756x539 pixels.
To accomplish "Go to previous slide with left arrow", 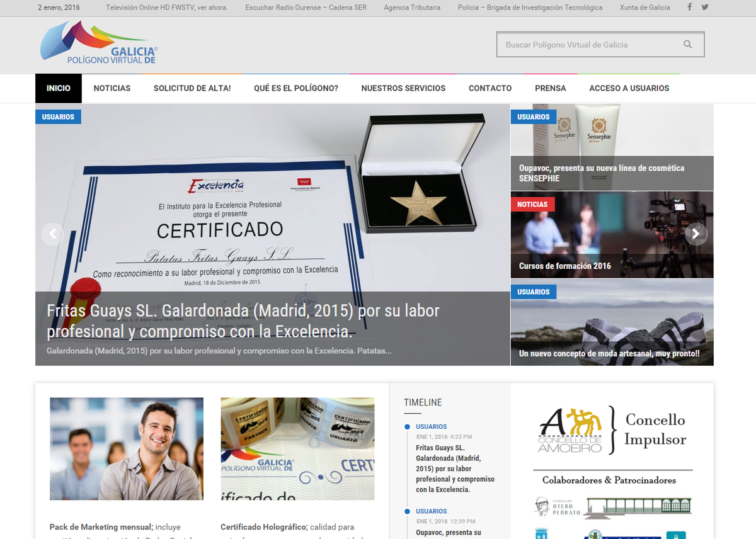I will [52, 234].
